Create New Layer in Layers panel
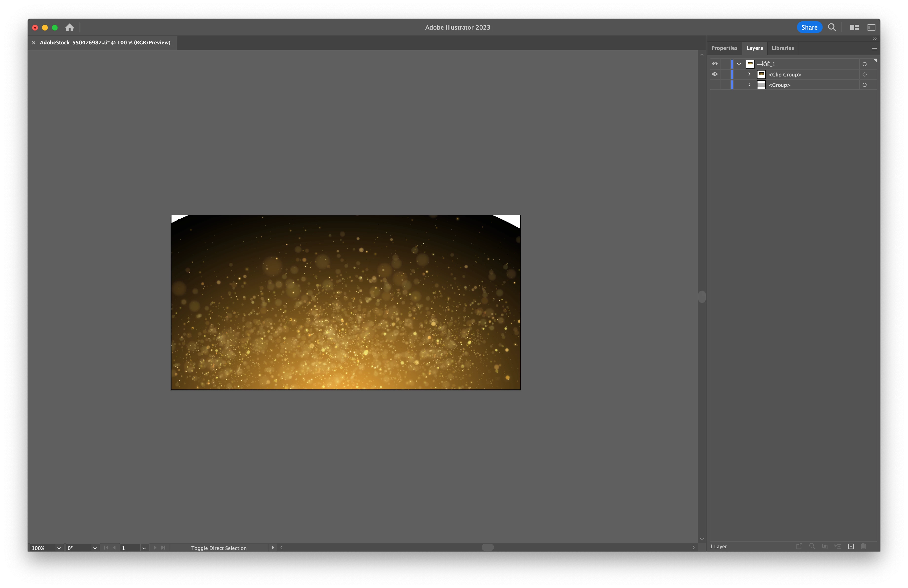The image size is (908, 588). [851, 546]
